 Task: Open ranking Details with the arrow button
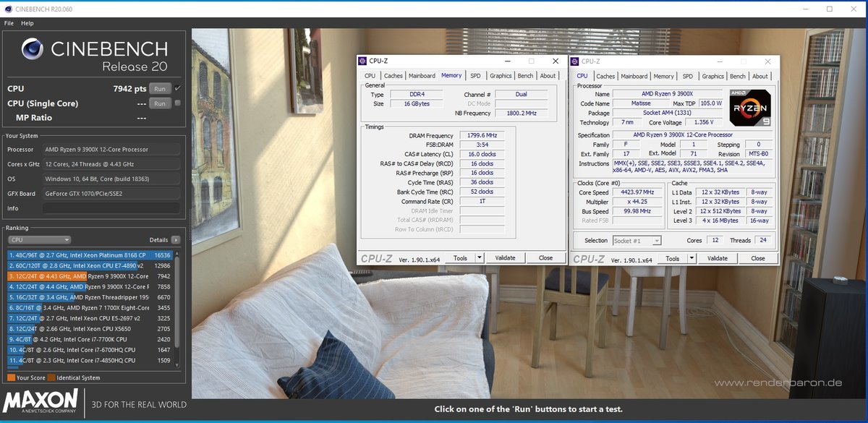(x=176, y=240)
